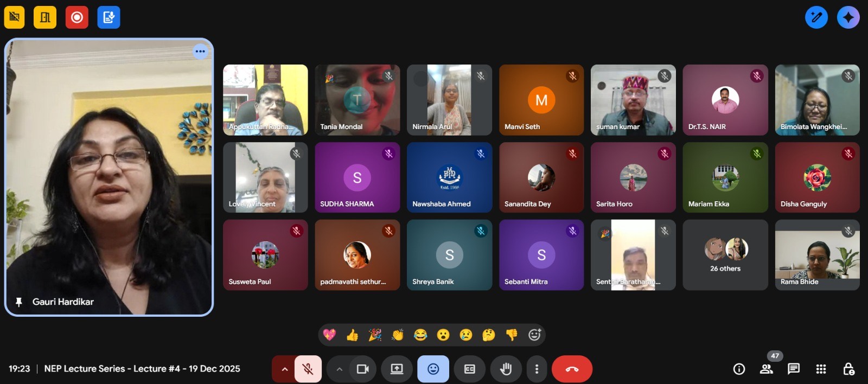The width and height of the screenshot is (868, 384).
Task: Open the meeting chat panel
Action: [x=793, y=369]
